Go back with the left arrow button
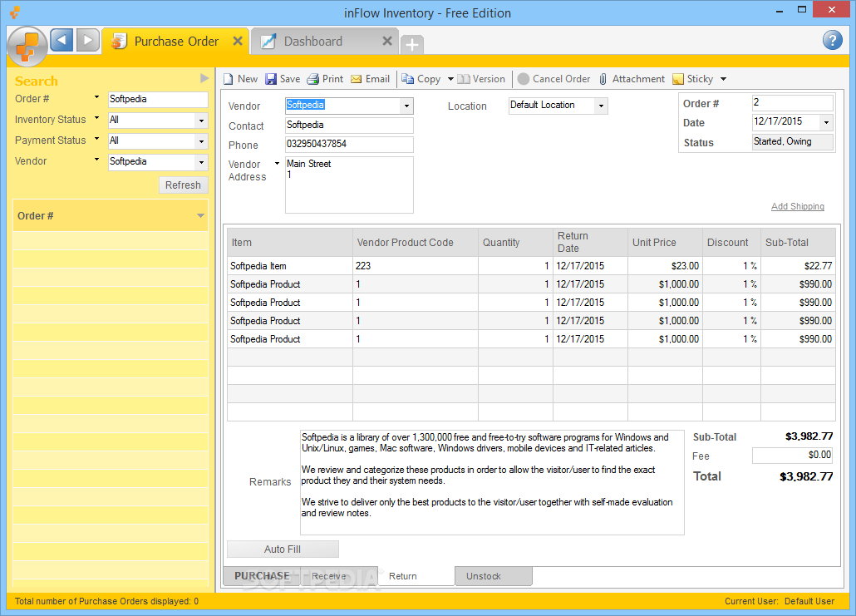 (61, 40)
